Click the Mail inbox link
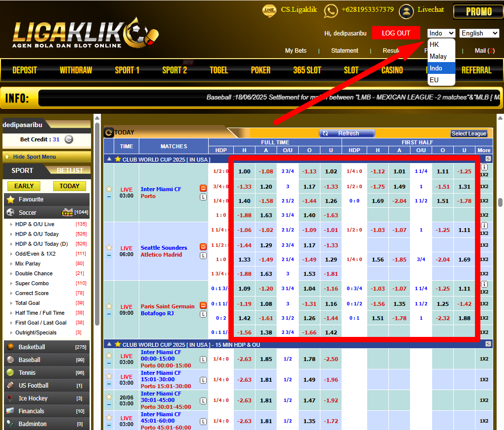The image size is (504, 430). pos(484,51)
